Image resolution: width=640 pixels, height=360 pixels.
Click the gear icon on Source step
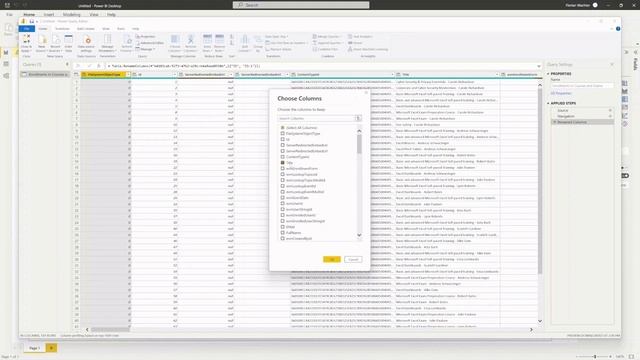[x=610, y=111]
